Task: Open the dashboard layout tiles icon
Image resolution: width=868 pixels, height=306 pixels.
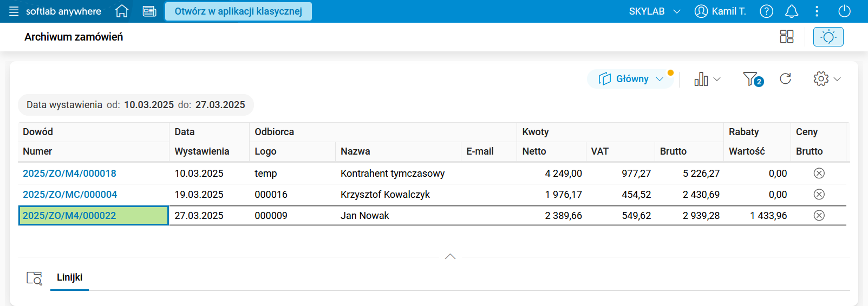Action: pyautogui.click(x=786, y=37)
